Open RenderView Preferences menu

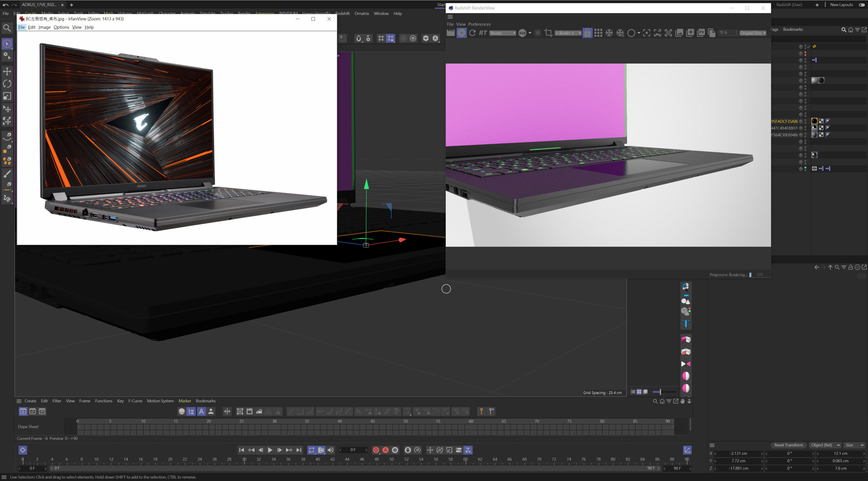pos(479,24)
